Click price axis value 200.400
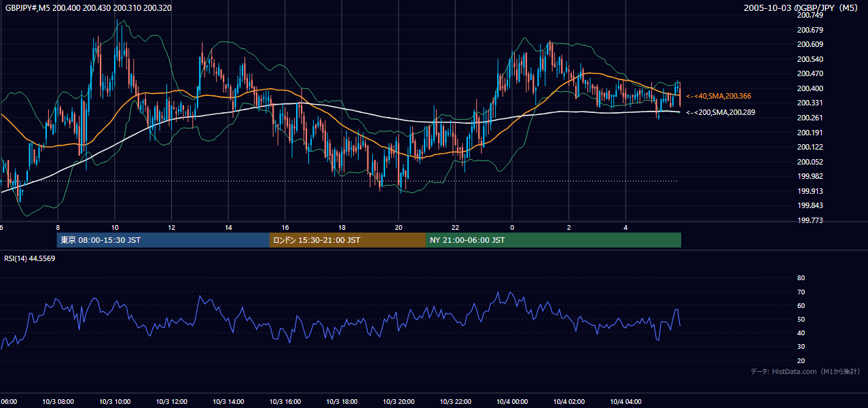This screenshot has height=408, width=868. click(810, 89)
